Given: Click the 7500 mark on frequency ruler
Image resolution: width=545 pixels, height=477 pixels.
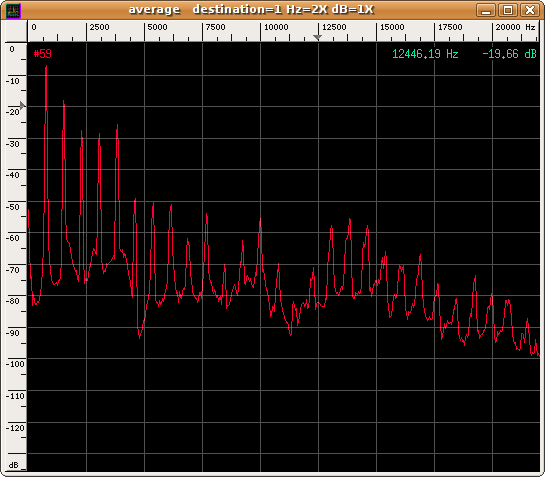Looking at the screenshot, I should (215, 27).
